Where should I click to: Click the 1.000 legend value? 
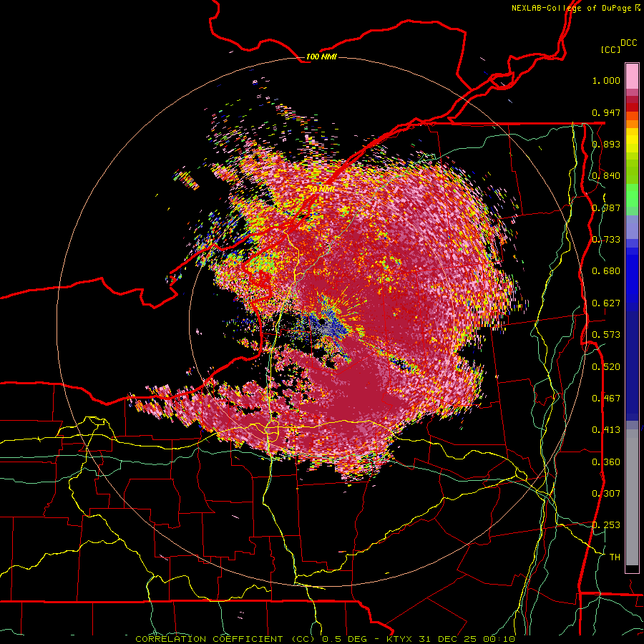[606, 80]
